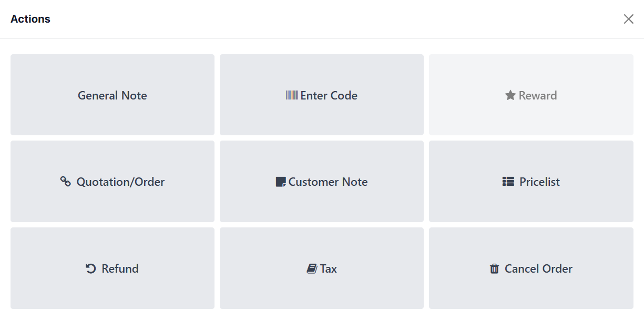Viewport: 644px width, 319px height.
Task: Click the circular arrow Refund icon
Action: [x=91, y=268]
